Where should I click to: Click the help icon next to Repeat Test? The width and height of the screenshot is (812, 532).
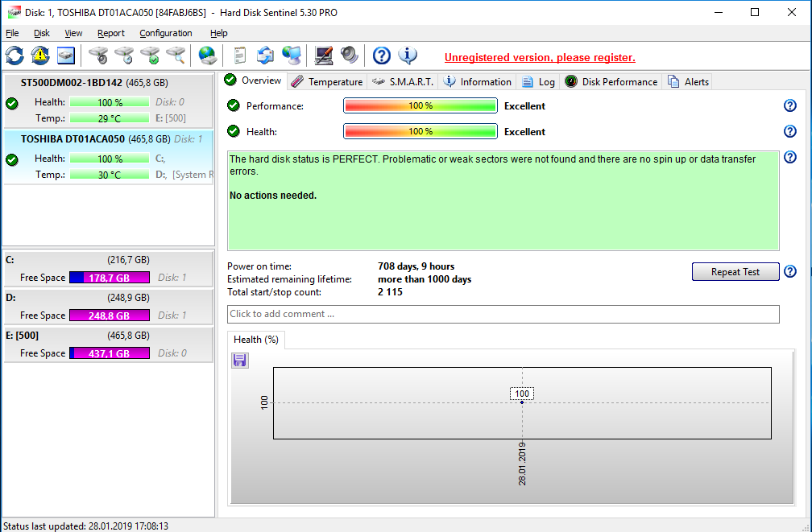pyautogui.click(x=789, y=271)
